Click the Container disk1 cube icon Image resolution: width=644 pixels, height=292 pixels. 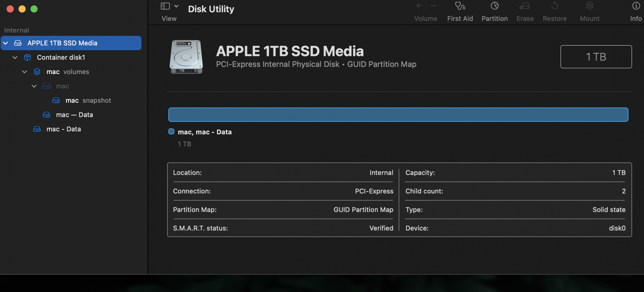[x=27, y=57]
